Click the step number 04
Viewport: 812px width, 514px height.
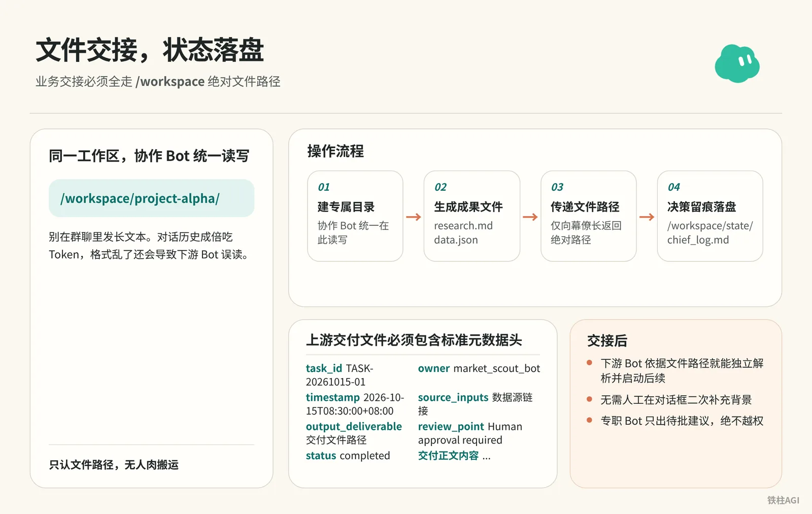coord(674,187)
